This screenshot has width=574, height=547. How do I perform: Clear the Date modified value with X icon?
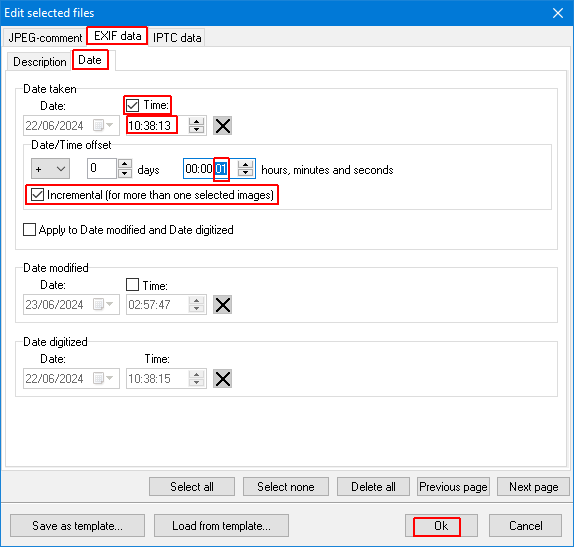click(x=223, y=305)
